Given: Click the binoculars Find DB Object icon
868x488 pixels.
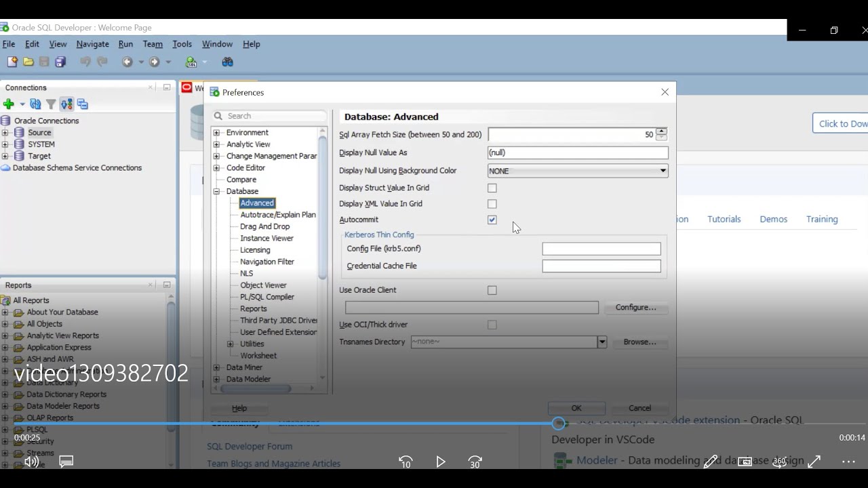Looking at the screenshot, I should (228, 62).
